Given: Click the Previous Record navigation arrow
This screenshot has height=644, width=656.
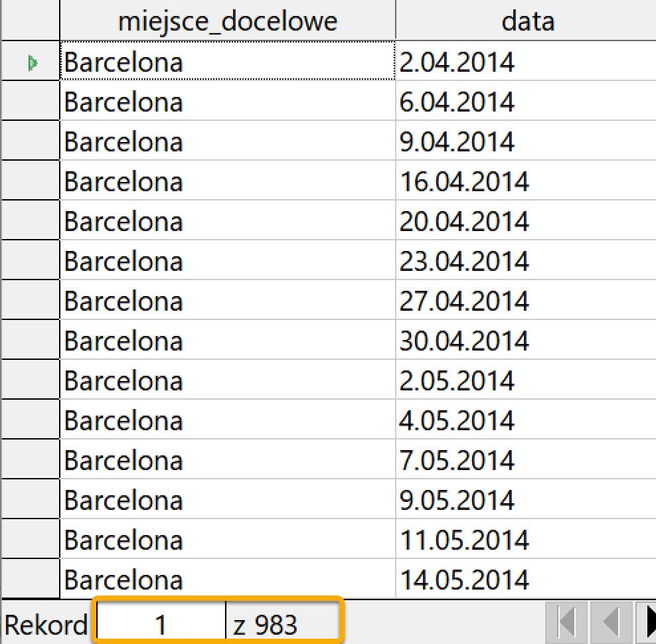Looking at the screenshot, I should (611, 623).
